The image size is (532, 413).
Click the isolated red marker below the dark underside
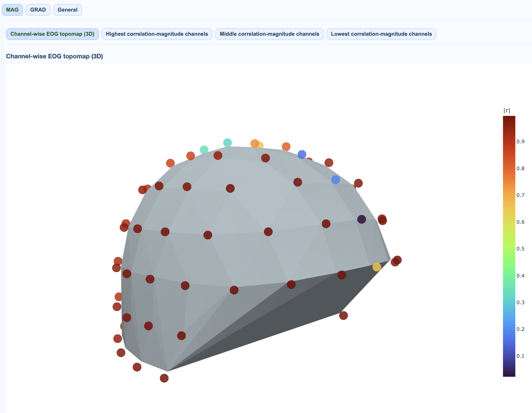point(343,315)
